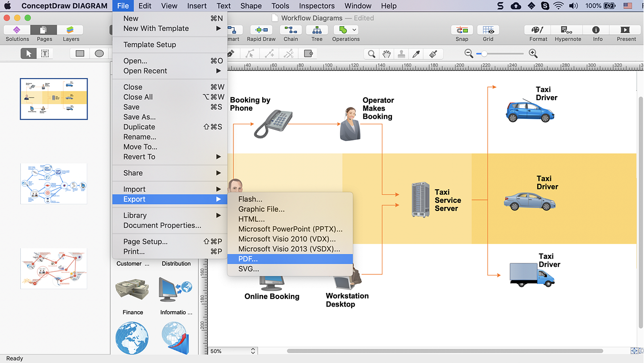Choose HTML... export option

[x=290, y=219]
